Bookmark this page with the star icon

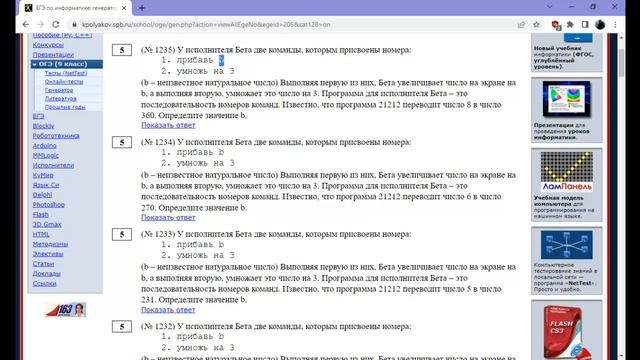(x=536, y=24)
